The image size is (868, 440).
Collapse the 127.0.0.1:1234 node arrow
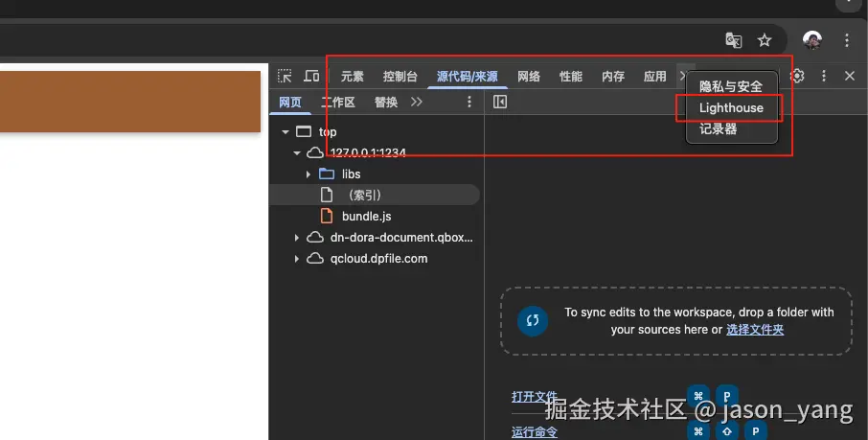click(297, 153)
